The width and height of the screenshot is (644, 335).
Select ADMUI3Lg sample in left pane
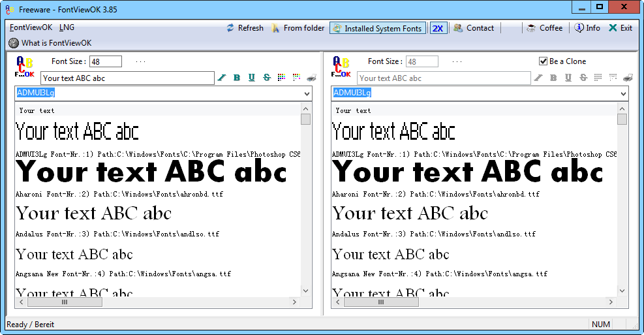pos(77,131)
